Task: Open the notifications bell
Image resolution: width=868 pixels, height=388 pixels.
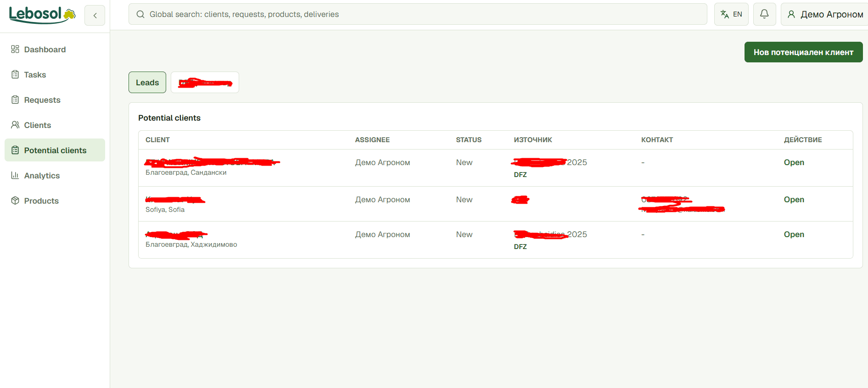Action: pyautogui.click(x=764, y=14)
